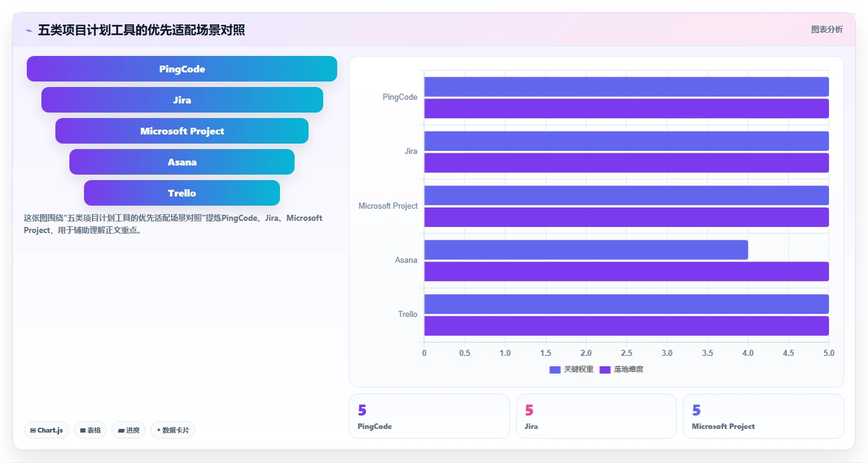This screenshot has width=868, height=463.
Task: Click the PingCode funnel bar
Action: [x=182, y=69]
